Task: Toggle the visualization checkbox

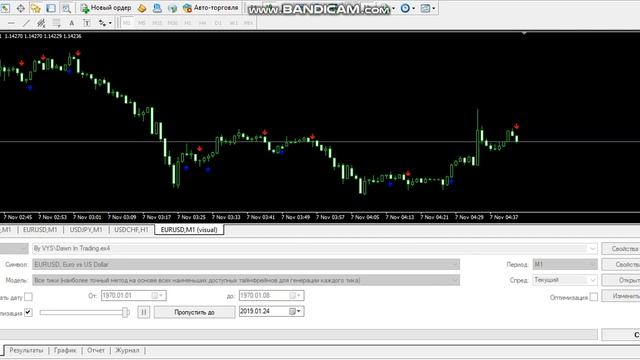Action: click(28, 312)
